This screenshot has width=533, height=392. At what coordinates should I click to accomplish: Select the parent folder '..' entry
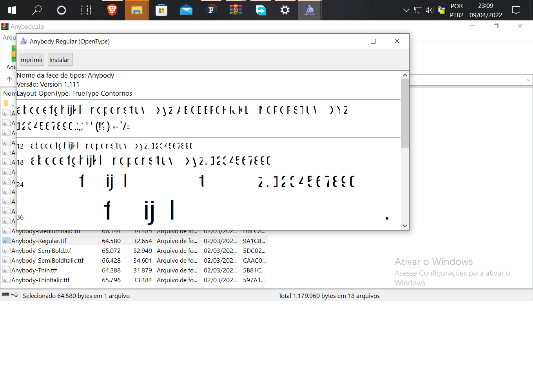tap(9, 103)
